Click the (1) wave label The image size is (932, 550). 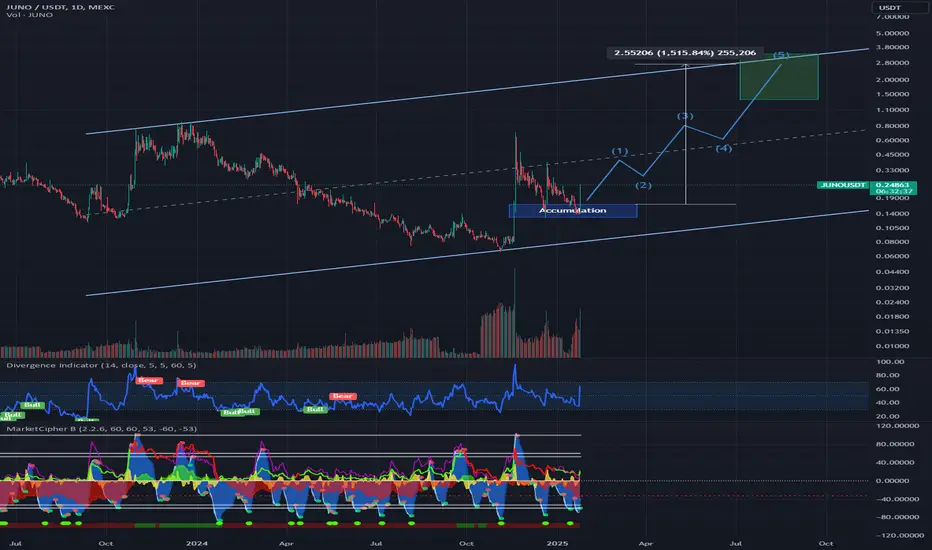[x=620, y=151]
